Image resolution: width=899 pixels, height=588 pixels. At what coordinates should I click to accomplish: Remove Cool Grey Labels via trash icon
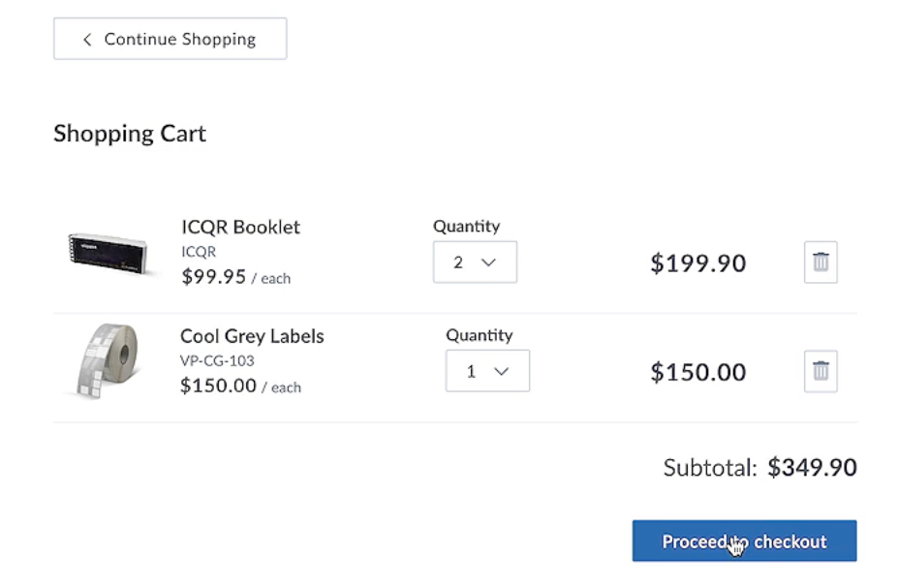(x=820, y=371)
